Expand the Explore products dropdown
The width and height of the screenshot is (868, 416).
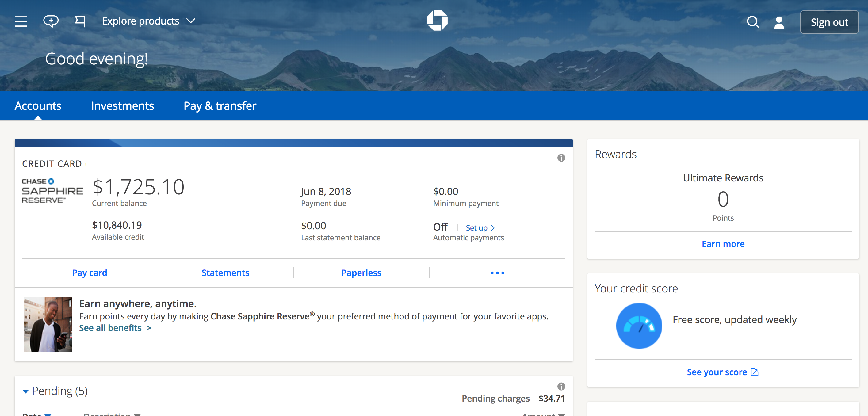pyautogui.click(x=149, y=21)
